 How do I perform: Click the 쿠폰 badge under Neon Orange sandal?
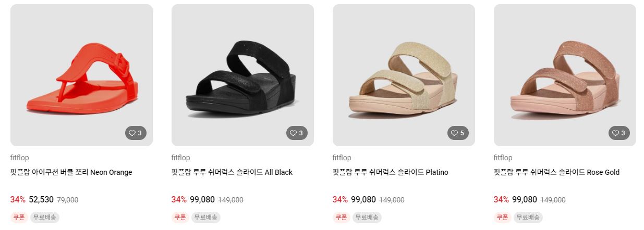(19, 217)
